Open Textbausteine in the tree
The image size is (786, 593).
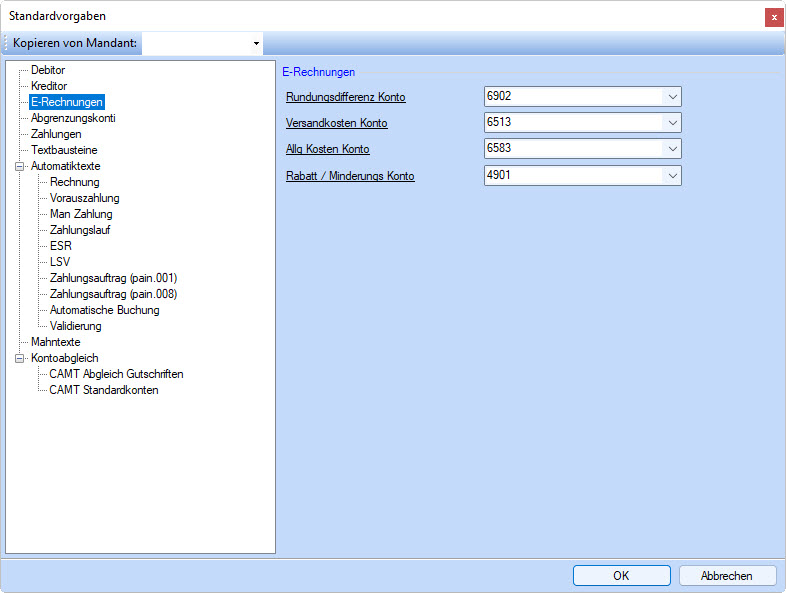64,150
